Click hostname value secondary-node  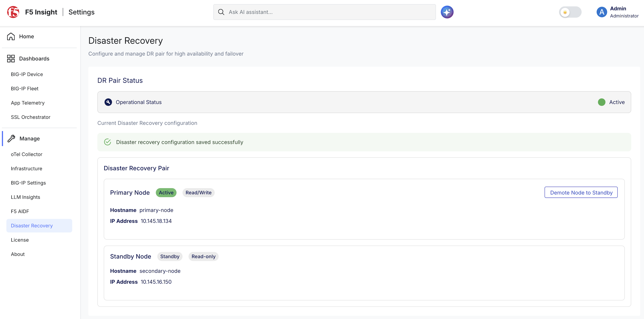coord(160,271)
